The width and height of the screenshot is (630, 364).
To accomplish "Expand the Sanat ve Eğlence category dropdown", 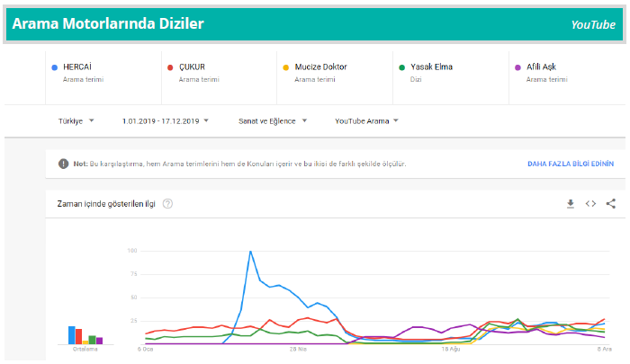I will pos(273,120).
